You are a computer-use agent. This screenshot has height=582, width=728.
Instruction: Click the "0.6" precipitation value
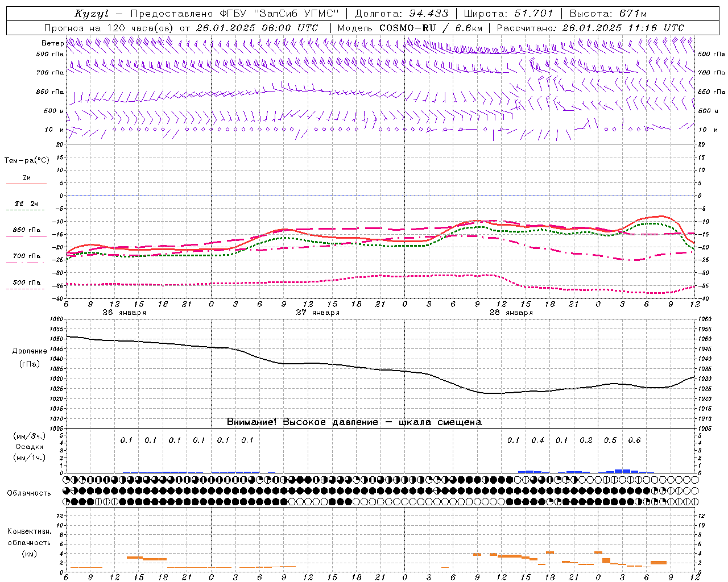point(634,440)
